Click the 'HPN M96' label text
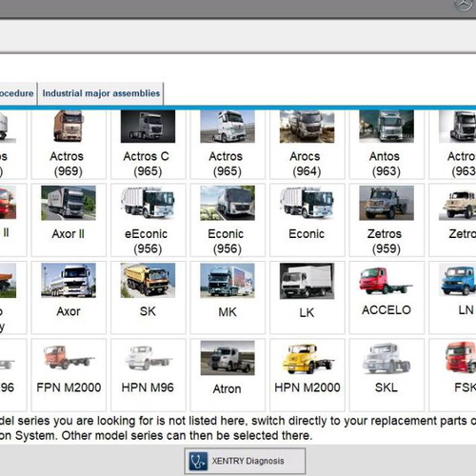476x476 pixels. 148,387
